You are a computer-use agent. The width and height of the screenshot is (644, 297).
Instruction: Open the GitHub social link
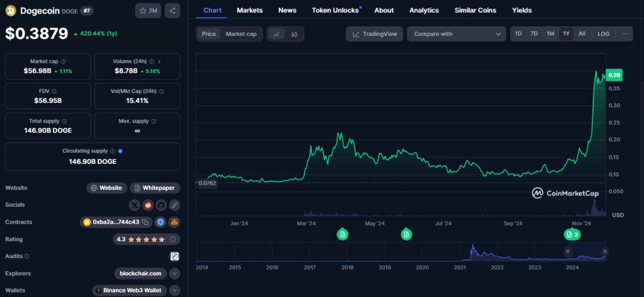(x=161, y=205)
